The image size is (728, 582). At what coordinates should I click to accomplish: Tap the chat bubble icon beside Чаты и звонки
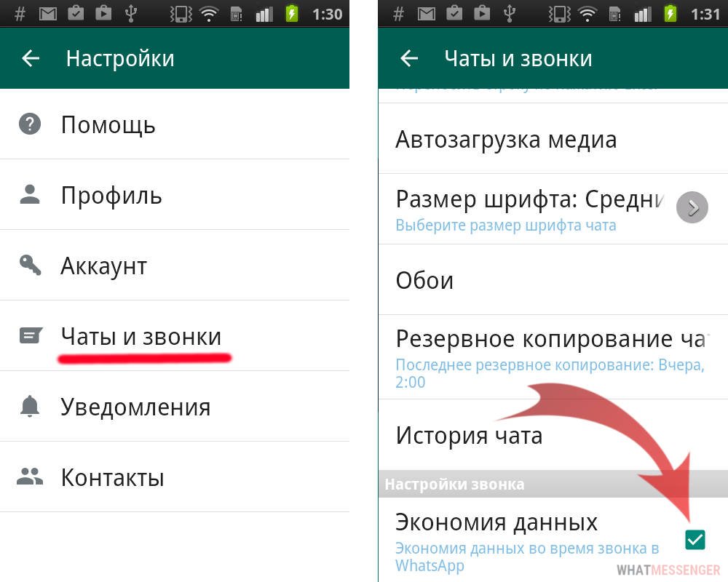pyautogui.click(x=31, y=335)
